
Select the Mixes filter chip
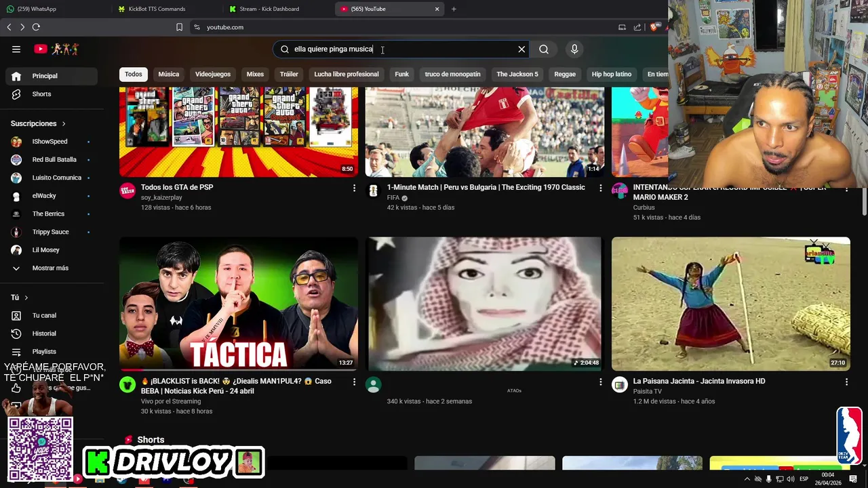tap(255, 74)
